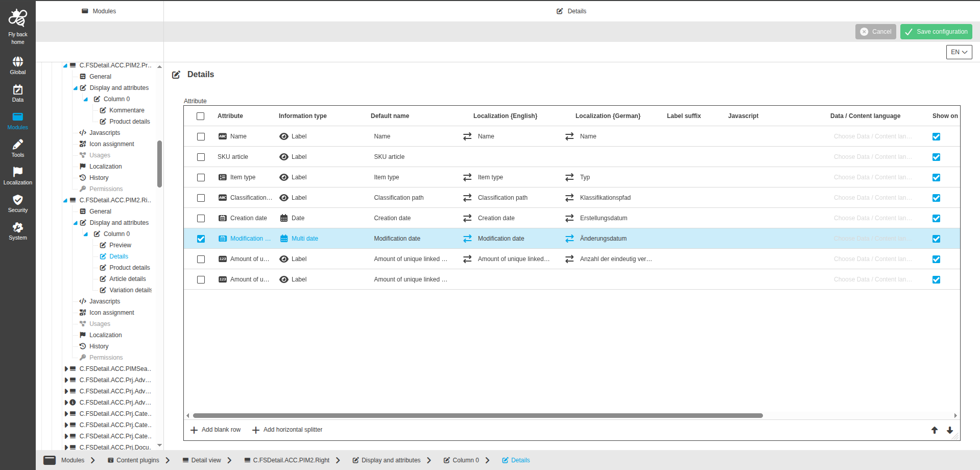Click German swap icon for Amount of unique row
The width and height of the screenshot is (980, 470).
coord(569,259)
